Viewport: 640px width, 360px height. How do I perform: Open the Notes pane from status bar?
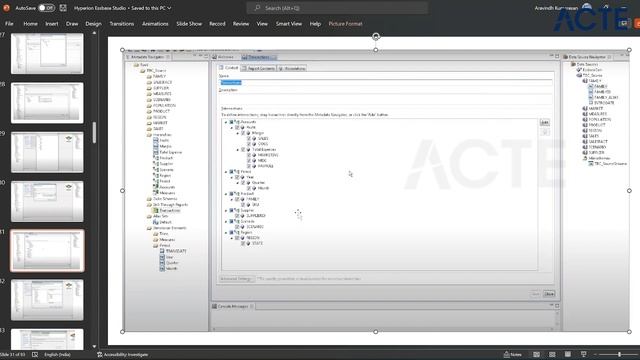click(513, 354)
